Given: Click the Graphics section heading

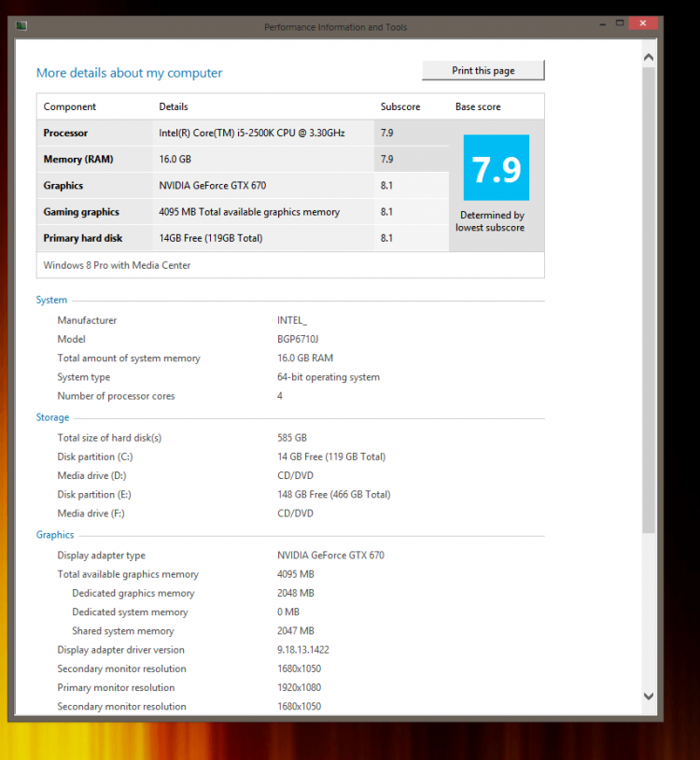Looking at the screenshot, I should [x=55, y=535].
